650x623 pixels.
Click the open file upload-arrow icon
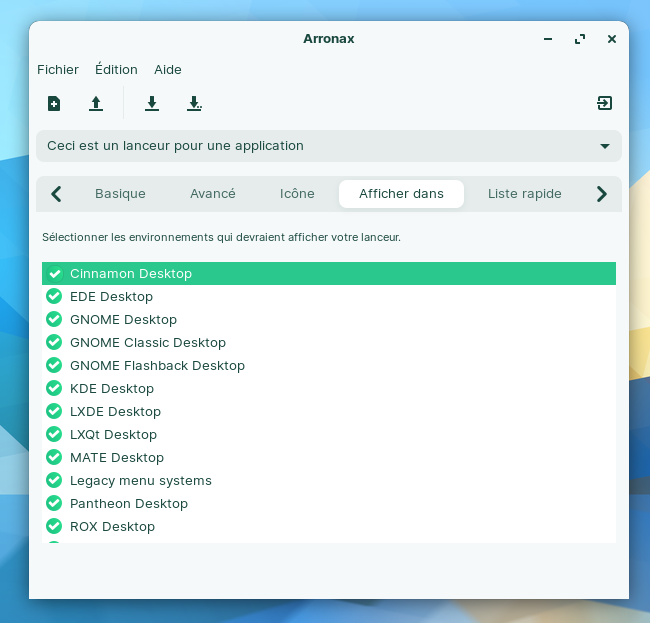pos(96,103)
